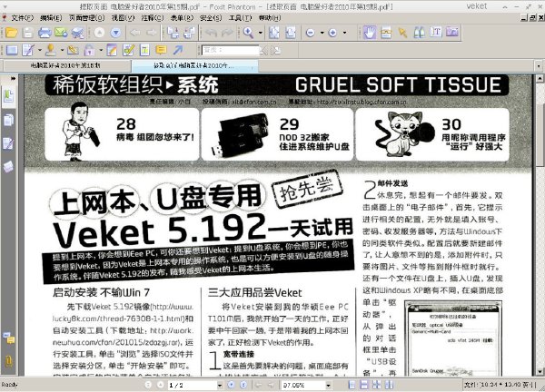Click the Zoom Out minus button
Viewport: 545px width, 392px height.
tap(310, 33)
